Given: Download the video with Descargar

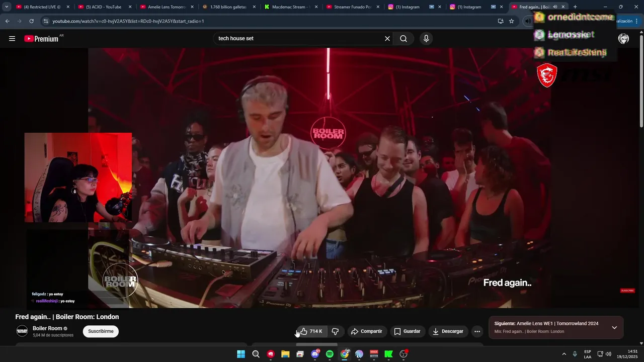Looking at the screenshot, I should coord(448,331).
